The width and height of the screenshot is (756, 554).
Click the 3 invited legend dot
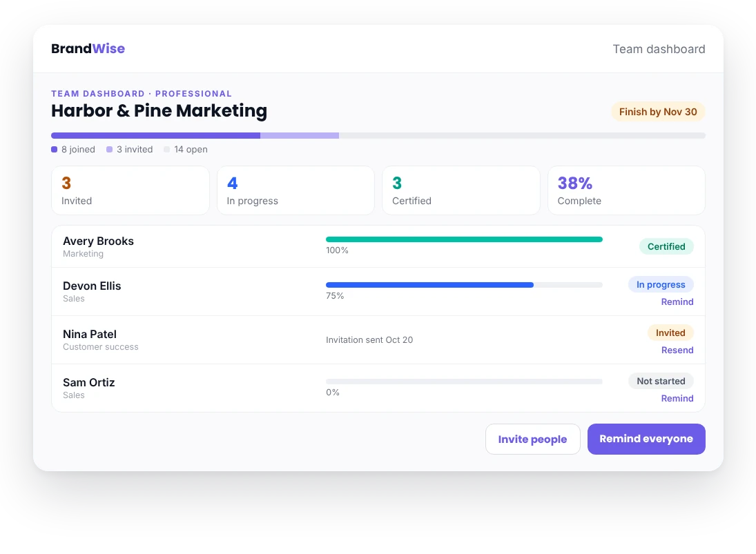(110, 149)
